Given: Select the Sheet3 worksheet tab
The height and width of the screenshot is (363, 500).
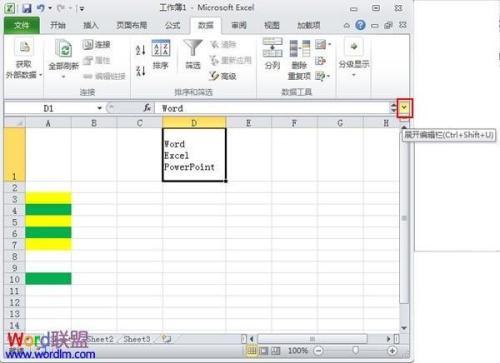Looking at the screenshot, I should click(x=137, y=339).
